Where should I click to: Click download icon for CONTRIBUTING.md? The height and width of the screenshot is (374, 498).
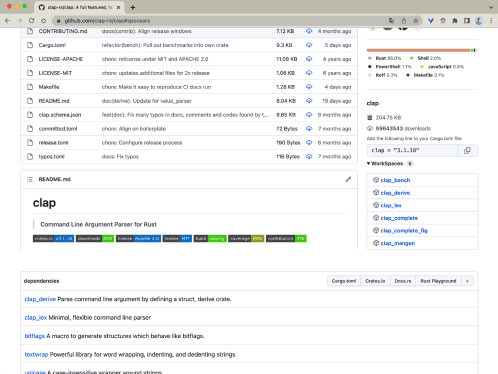309,31
